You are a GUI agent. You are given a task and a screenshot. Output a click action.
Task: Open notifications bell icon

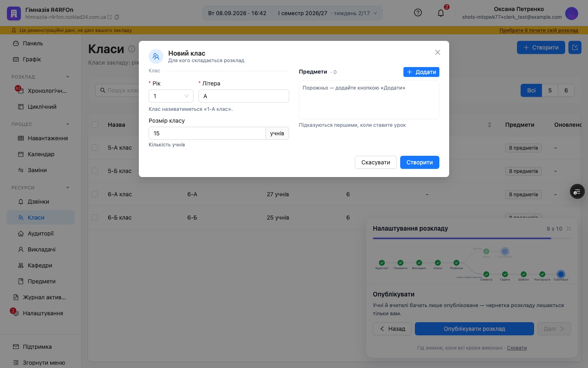pos(441,13)
